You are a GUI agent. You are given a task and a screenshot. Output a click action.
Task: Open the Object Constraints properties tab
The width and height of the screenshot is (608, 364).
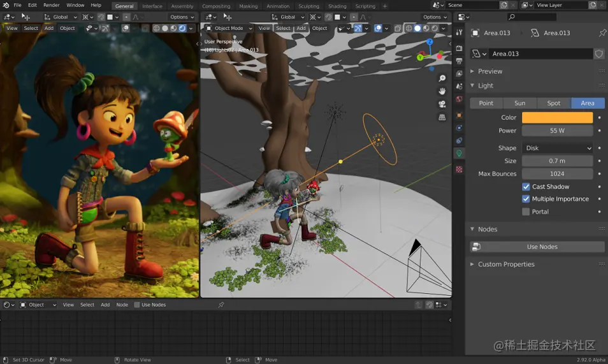click(459, 141)
